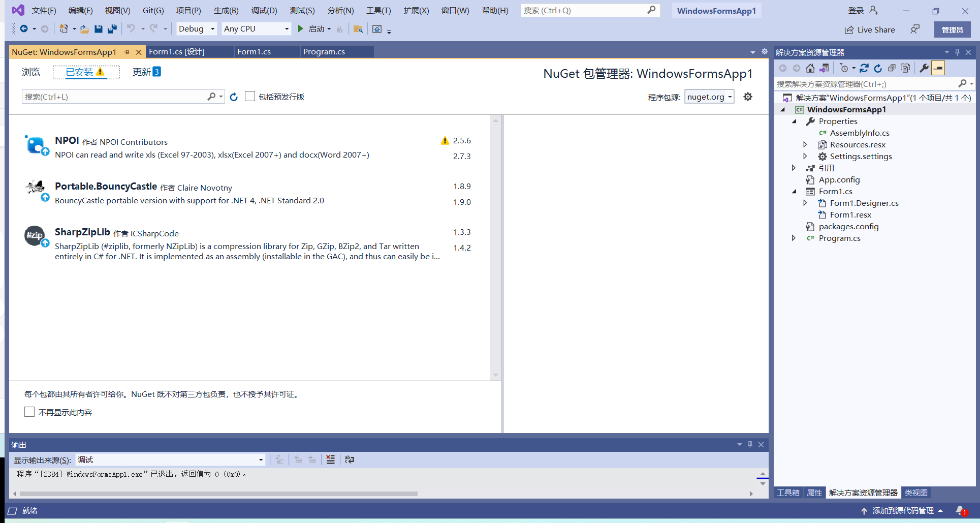Click Solution Explorer home icon
The image size is (980, 523).
(x=810, y=68)
